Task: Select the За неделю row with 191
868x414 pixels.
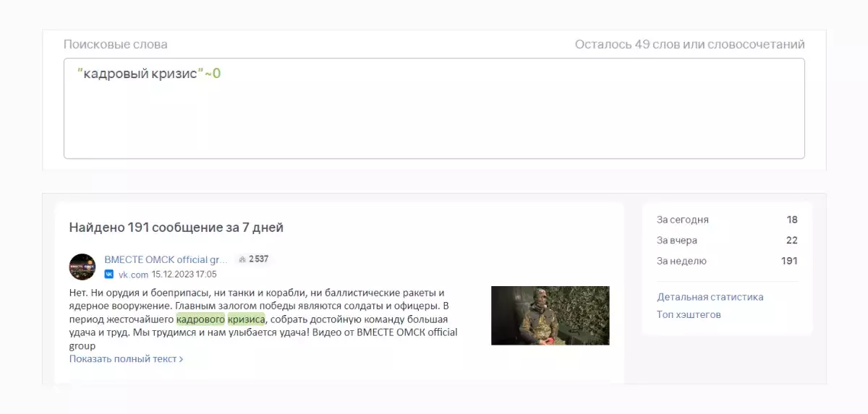Action: click(727, 261)
